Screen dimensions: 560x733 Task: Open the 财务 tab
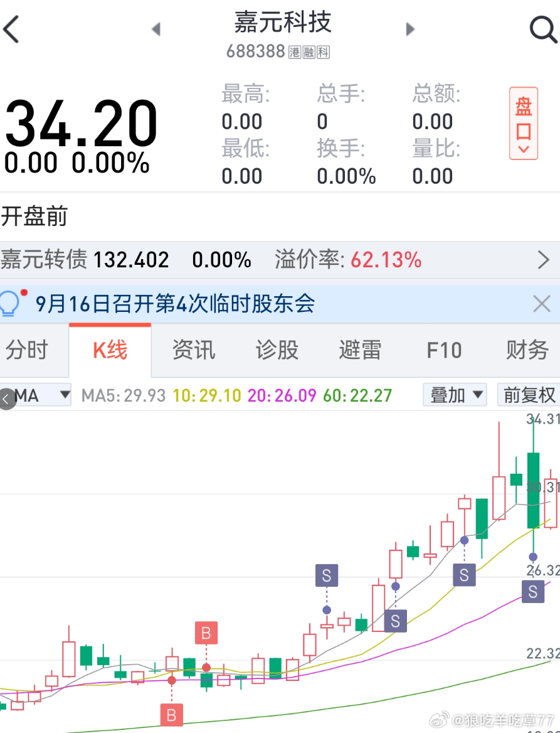point(527,350)
